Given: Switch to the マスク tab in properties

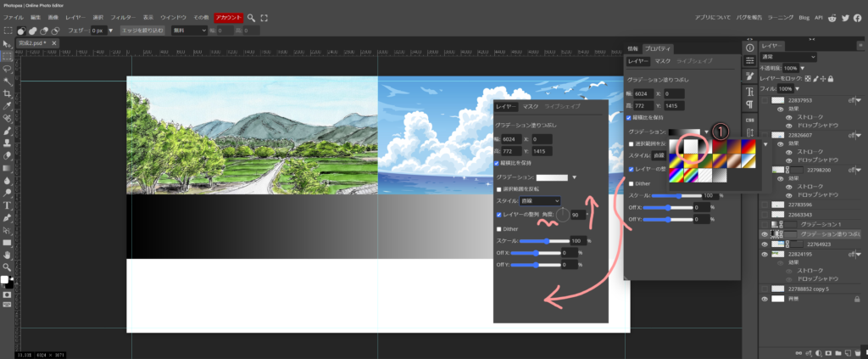Looking at the screenshot, I should [663, 61].
